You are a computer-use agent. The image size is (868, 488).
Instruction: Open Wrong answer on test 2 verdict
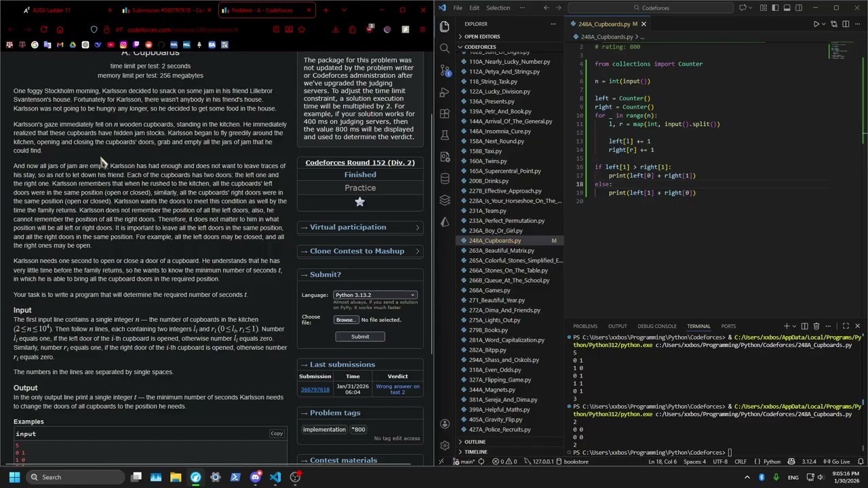(398, 390)
